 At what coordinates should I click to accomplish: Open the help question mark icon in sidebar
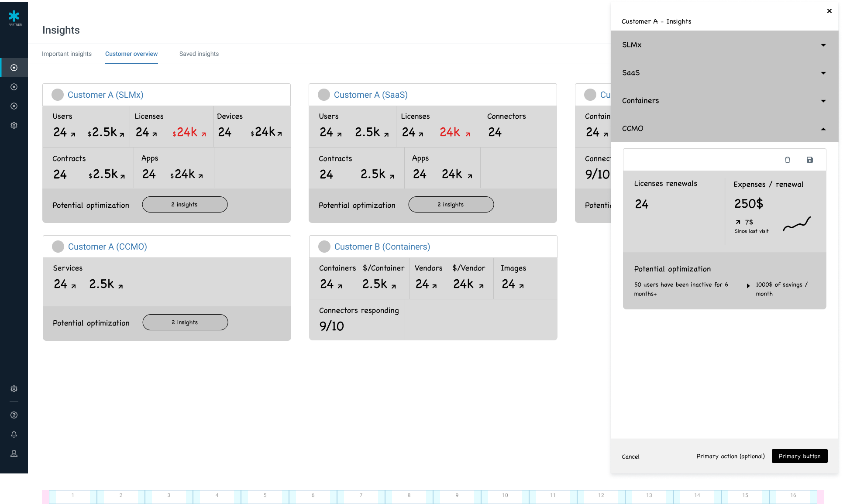point(14,415)
